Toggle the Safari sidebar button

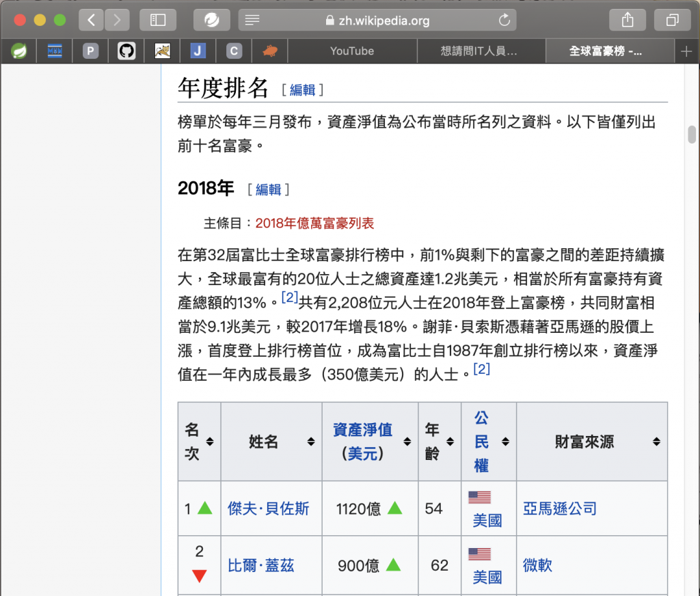(x=158, y=20)
